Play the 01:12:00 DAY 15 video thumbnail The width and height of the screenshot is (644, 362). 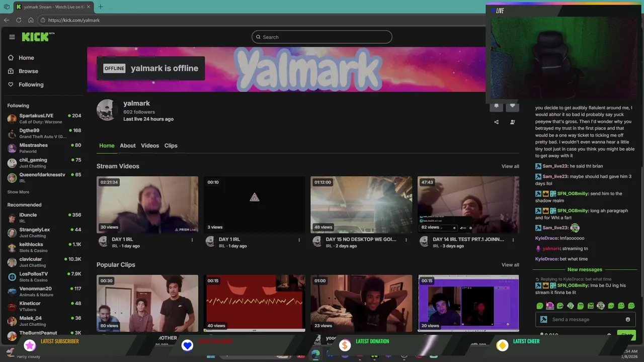pyautogui.click(x=361, y=205)
